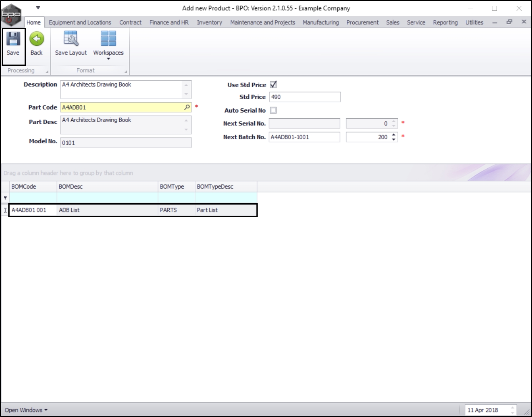
Task: Click the BOMDesc column header
Action: 107,187
